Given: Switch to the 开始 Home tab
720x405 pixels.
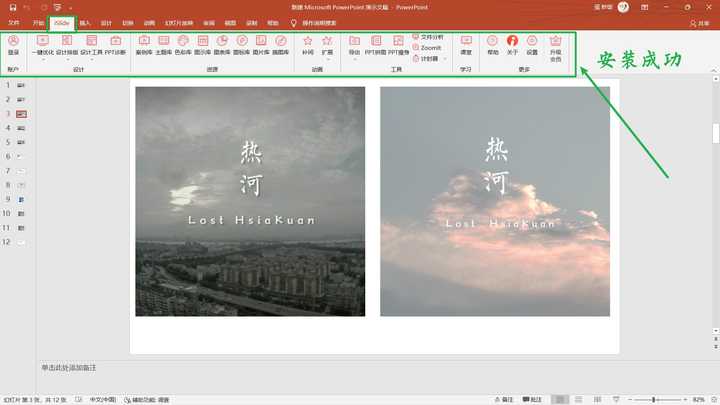Looking at the screenshot, I should [x=38, y=23].
